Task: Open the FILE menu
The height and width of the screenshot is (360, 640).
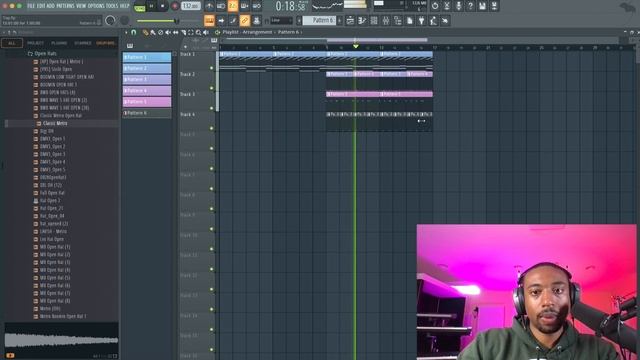Action: pos(31,6)
